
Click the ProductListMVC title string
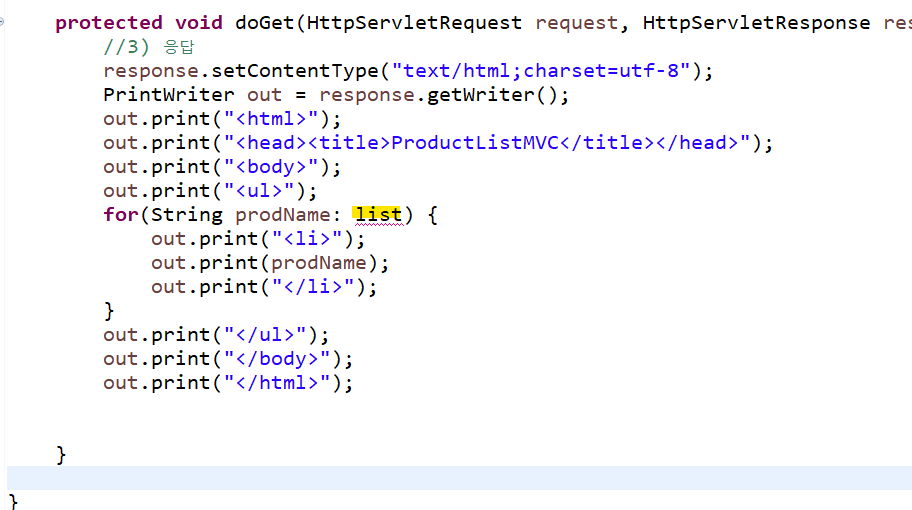[x=487, y=143]
